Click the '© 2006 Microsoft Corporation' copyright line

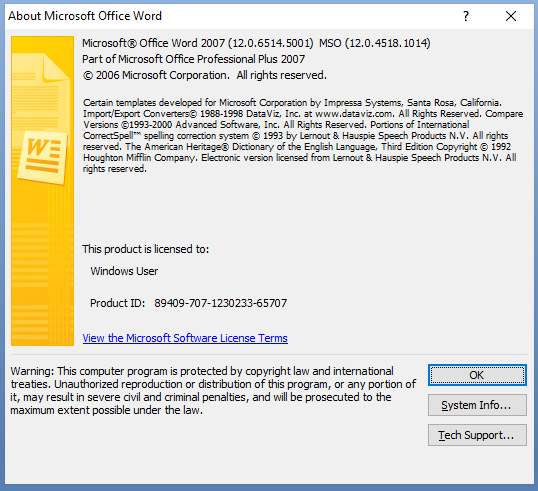(x=204, y=75)
